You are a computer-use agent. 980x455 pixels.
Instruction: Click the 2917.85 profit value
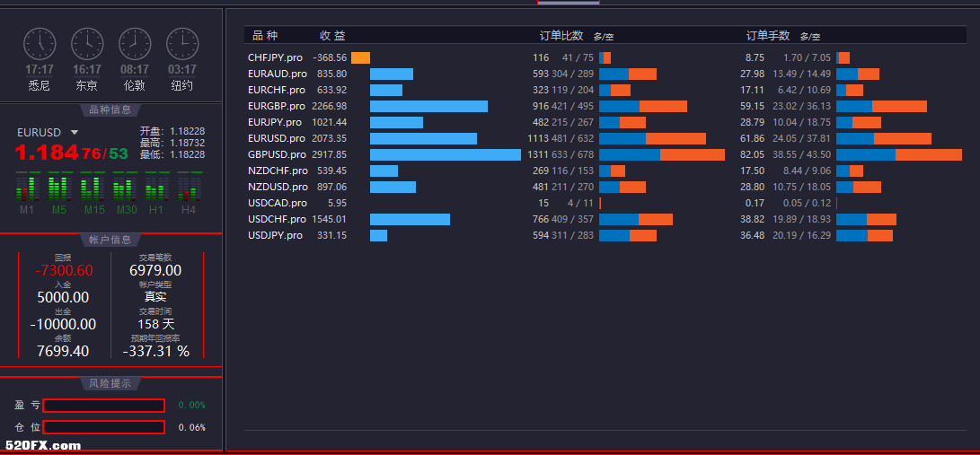[x=330, y=154]
